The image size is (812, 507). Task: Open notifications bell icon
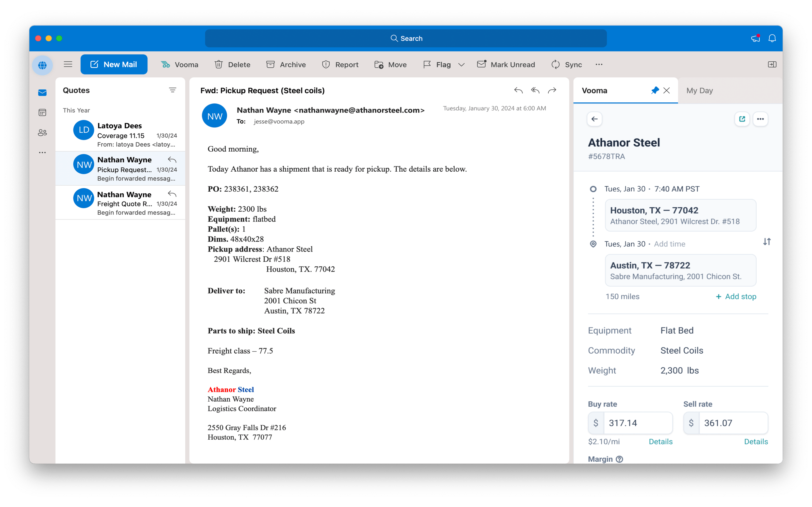pos(772,38)
